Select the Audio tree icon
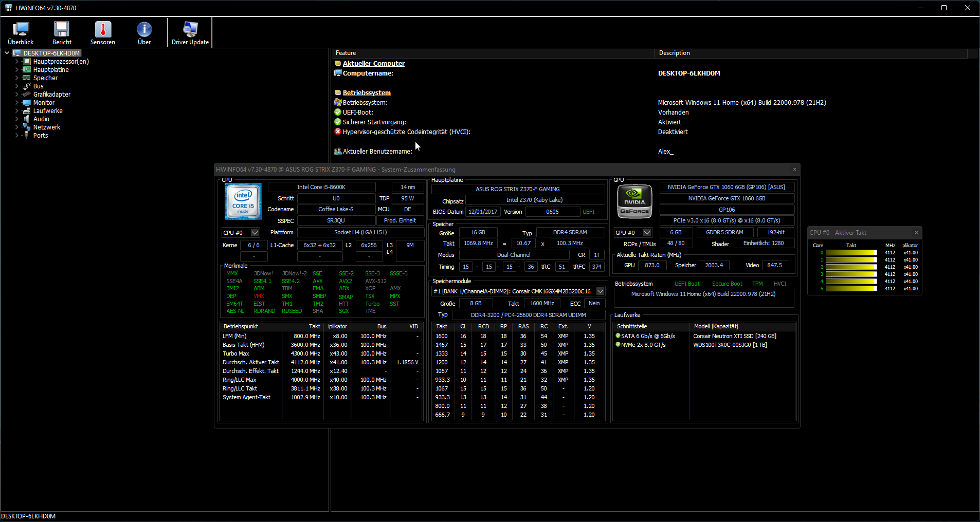Viewport: 980px width, 522px height. pyautogui.click(x=27, y=119)
